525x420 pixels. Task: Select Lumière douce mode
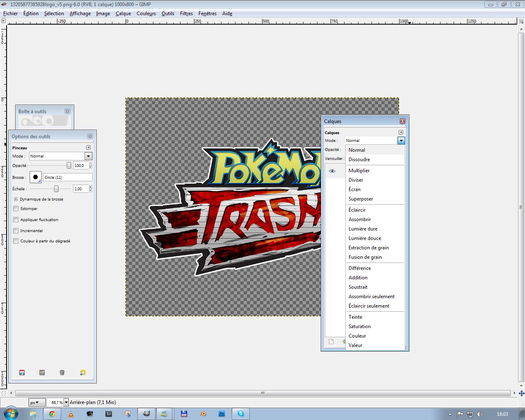pos(375,238)
